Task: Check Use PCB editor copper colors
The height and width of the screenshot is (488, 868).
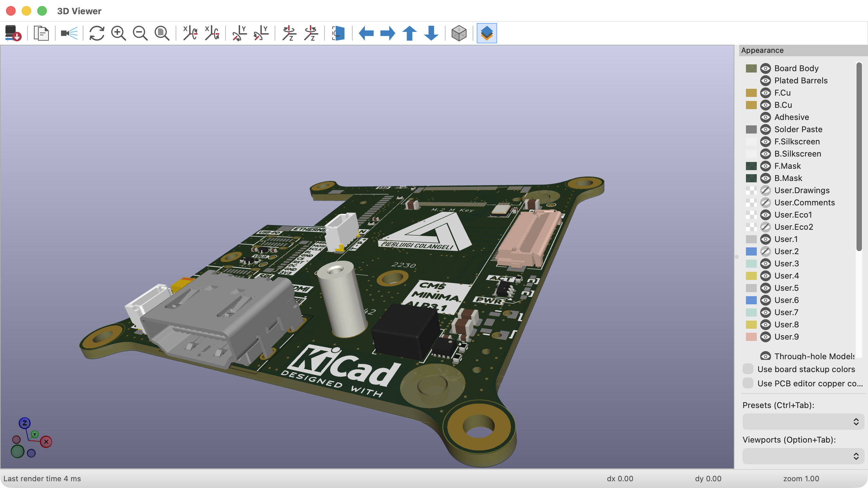Action: pyautogui.click(x=748, y=383)
